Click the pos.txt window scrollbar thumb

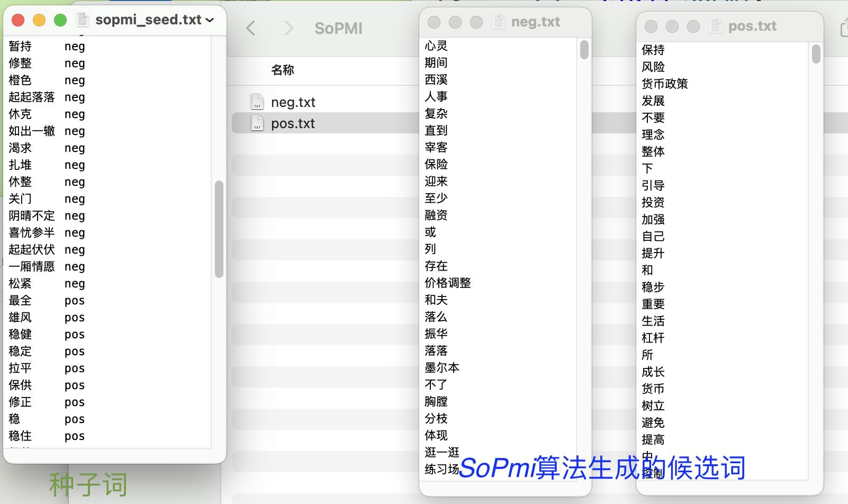point(816,54)
